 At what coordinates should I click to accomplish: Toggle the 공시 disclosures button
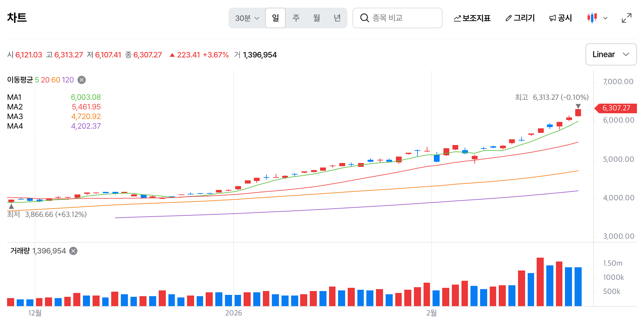(560, 18)
